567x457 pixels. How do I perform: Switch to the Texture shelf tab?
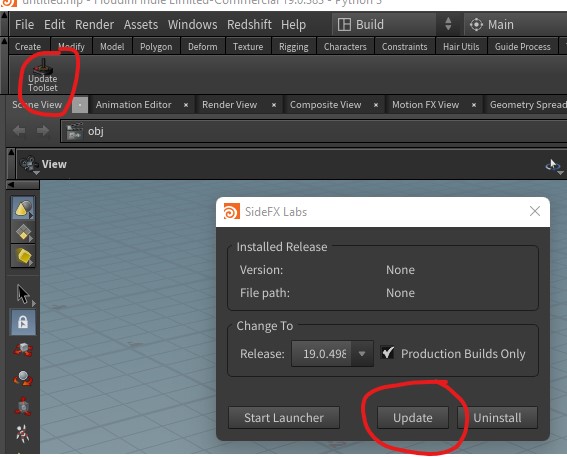[248, 47]
